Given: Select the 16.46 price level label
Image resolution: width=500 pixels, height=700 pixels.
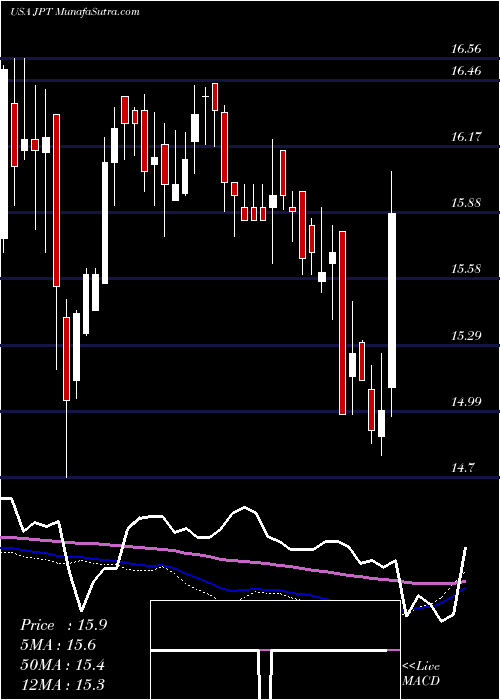Looking at the screenshot, I should point(466,71).
